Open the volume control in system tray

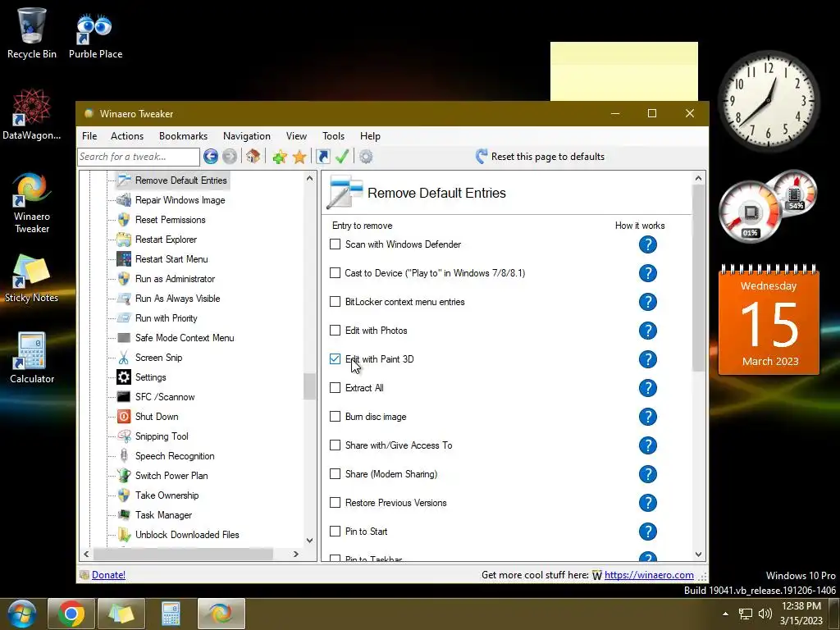[765, 614]
